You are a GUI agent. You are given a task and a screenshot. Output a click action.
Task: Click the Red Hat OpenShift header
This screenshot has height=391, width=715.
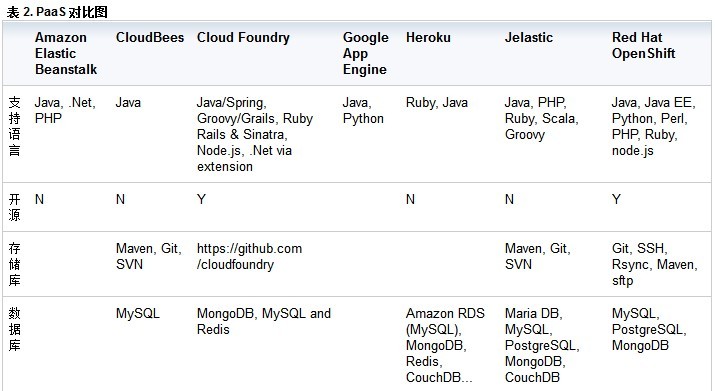click(x=643, y=45)
